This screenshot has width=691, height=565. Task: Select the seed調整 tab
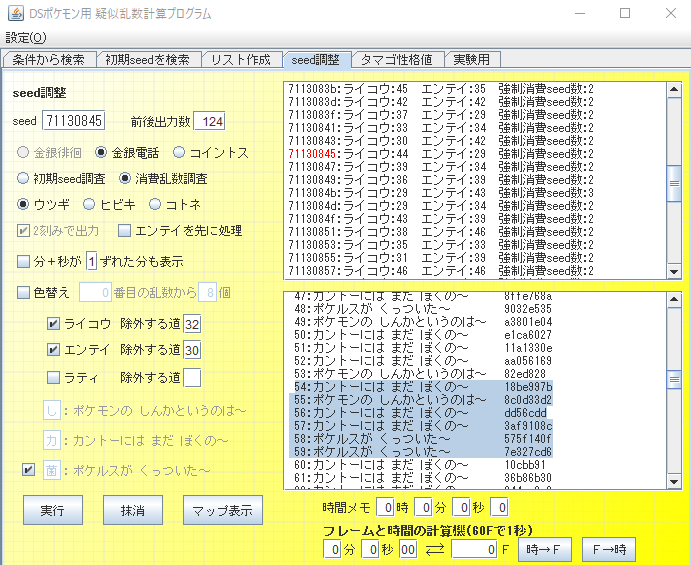pyautogui.click(x=316, y=59)
